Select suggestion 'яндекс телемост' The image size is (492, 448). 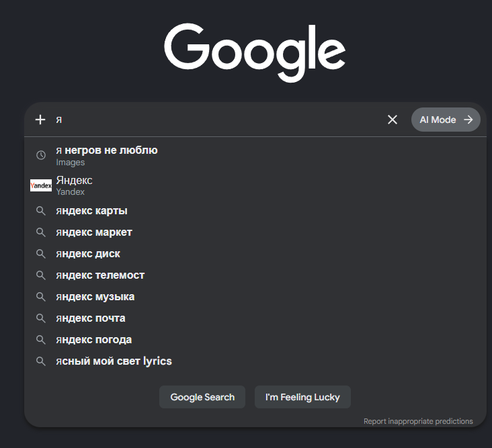click(255, 275)
